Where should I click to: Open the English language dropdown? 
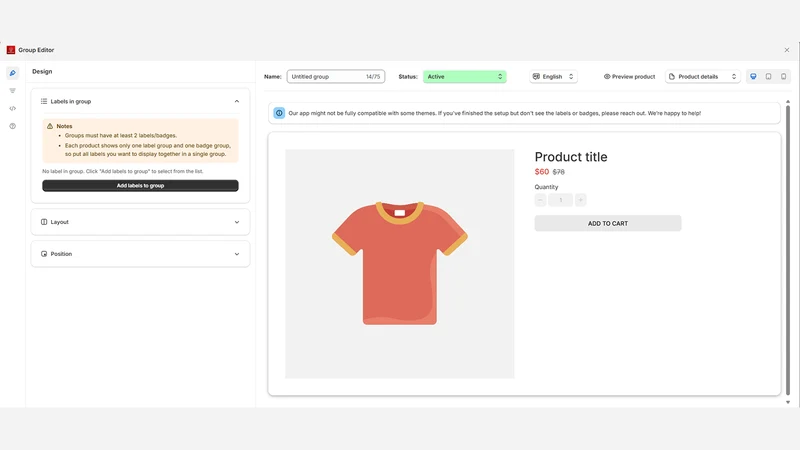click(553, 77)
